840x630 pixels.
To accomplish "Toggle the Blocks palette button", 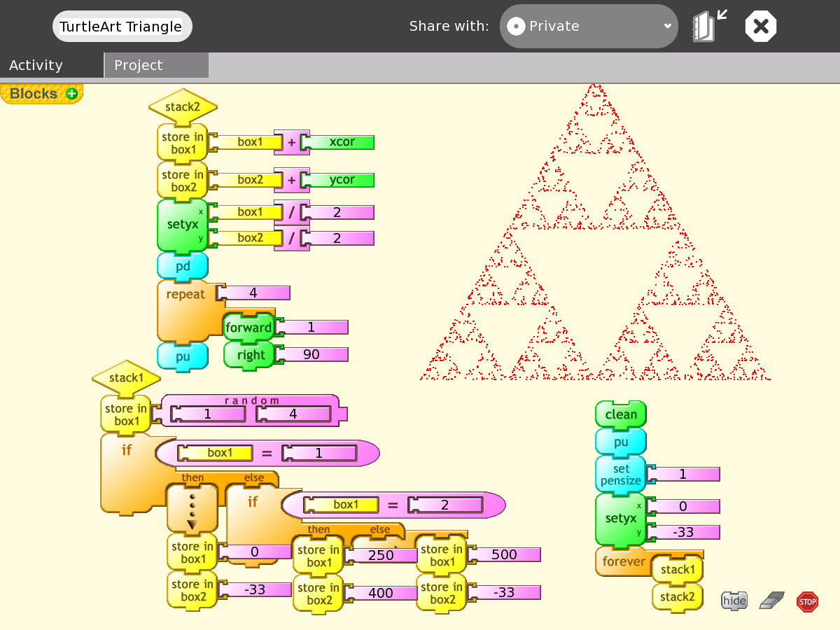I will pos(34,94).
